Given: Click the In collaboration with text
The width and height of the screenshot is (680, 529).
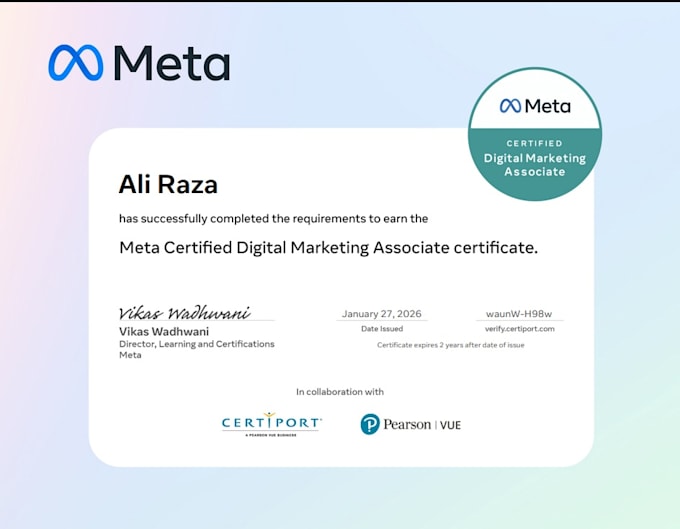Looking at the screenshot, I should (x=340, y=392).
